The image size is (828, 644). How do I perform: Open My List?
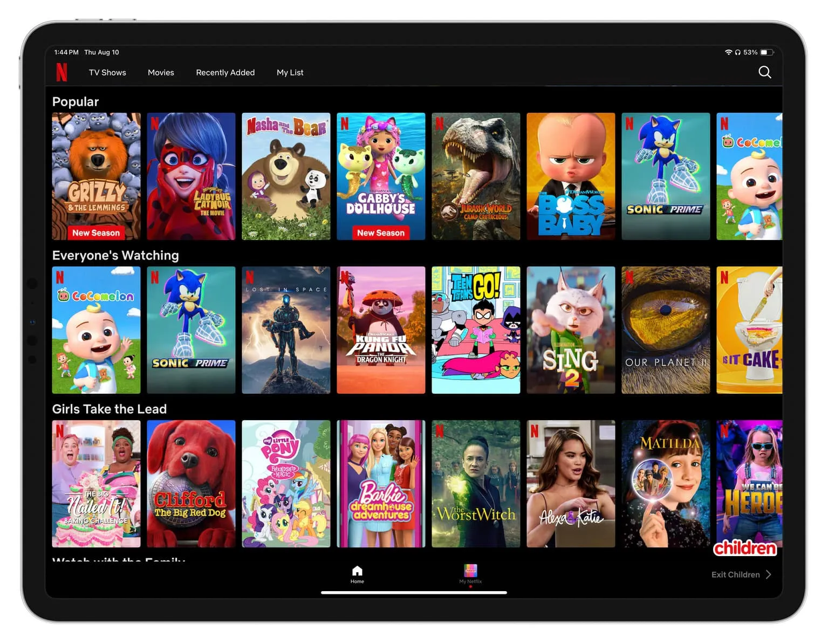tap(290, 72)
